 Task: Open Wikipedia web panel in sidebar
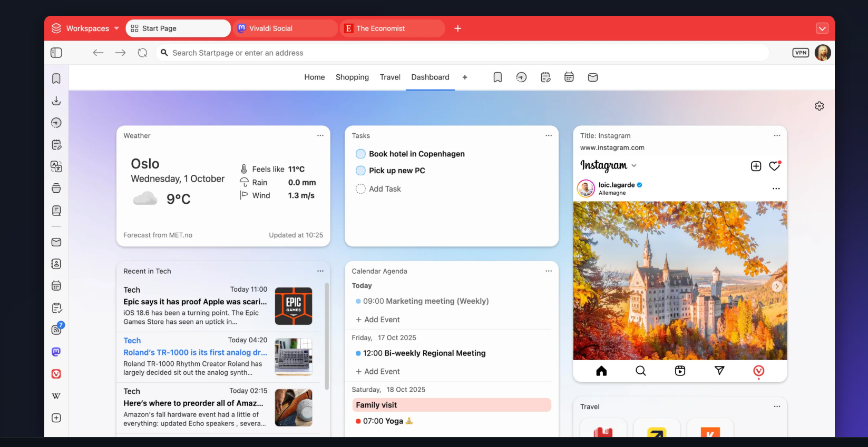click(x=56, y=396)
